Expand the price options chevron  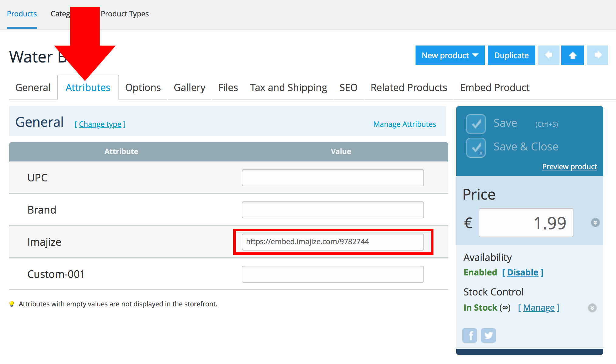tap(595, 223)
